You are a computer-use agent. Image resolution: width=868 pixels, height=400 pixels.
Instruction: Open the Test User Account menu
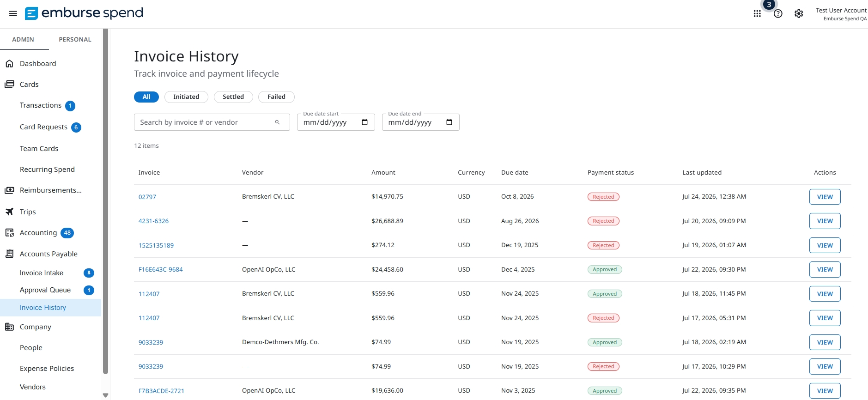coord(841,14)
